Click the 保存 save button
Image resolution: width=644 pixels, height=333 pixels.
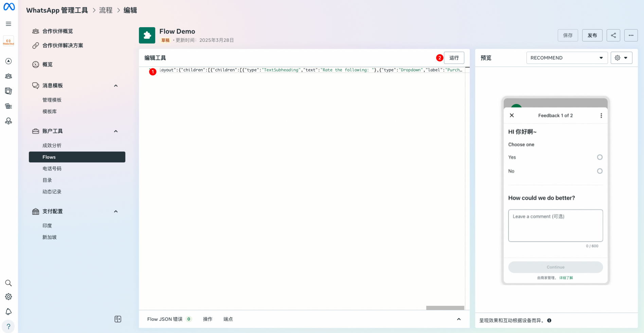pyautogui.click(x=568, y=35)
